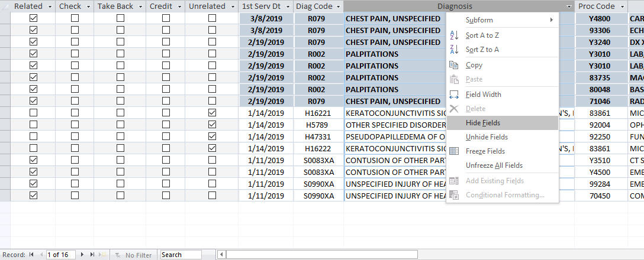
Task: Click the horizontal scrollbar track
Action: point(321,255)
